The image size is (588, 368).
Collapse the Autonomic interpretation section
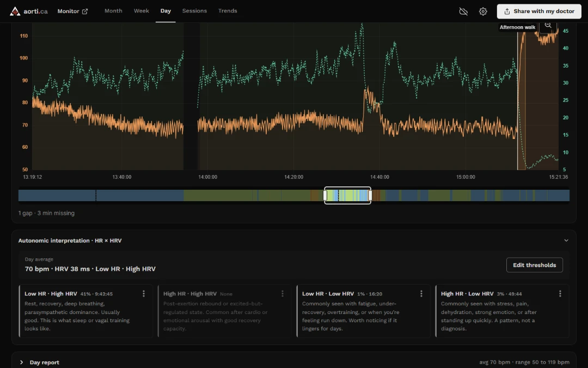pyautogui.click(x=566, y=240)
